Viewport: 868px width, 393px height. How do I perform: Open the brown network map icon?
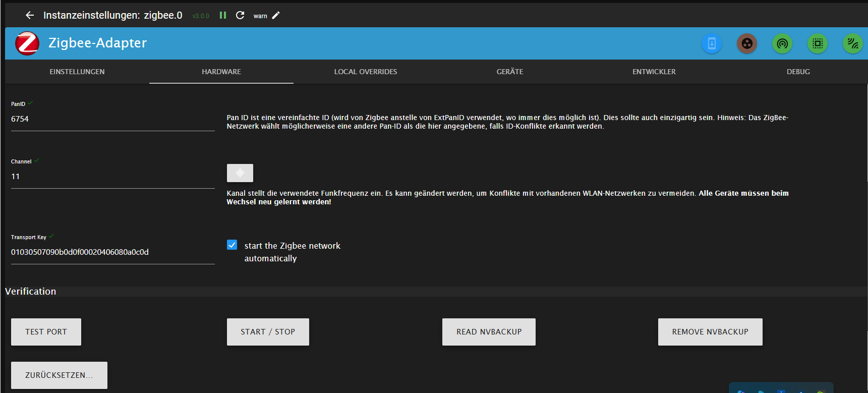747,43
